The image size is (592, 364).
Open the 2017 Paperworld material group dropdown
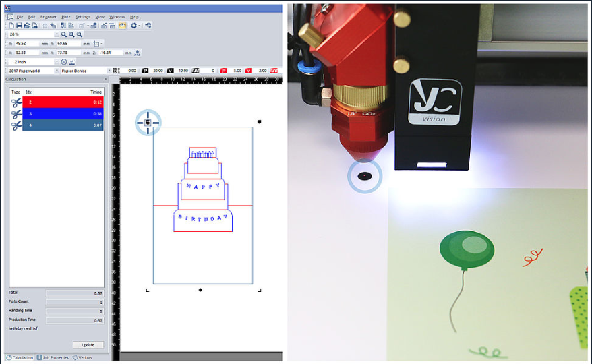(x=57, y=71)
